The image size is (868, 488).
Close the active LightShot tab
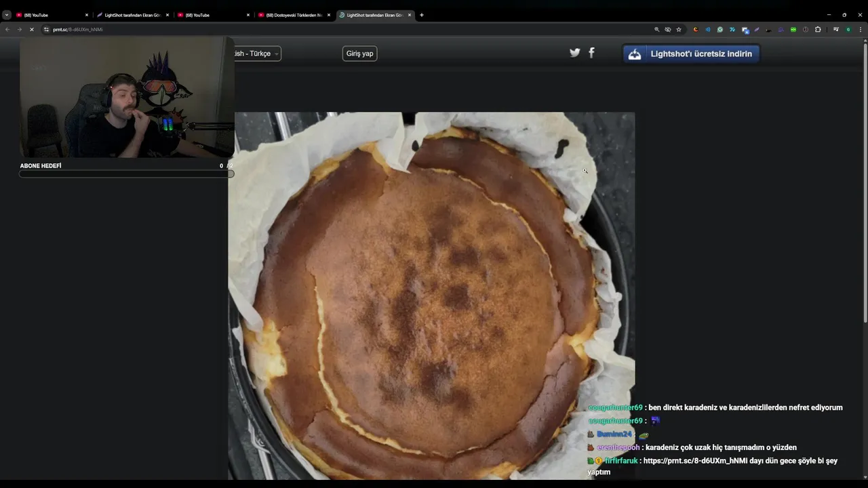410,15
